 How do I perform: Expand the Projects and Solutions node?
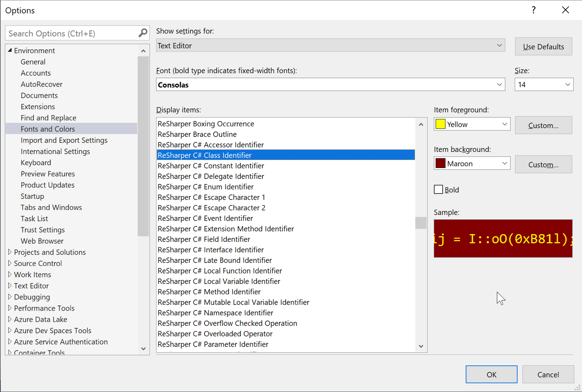(x=10, y=252)
